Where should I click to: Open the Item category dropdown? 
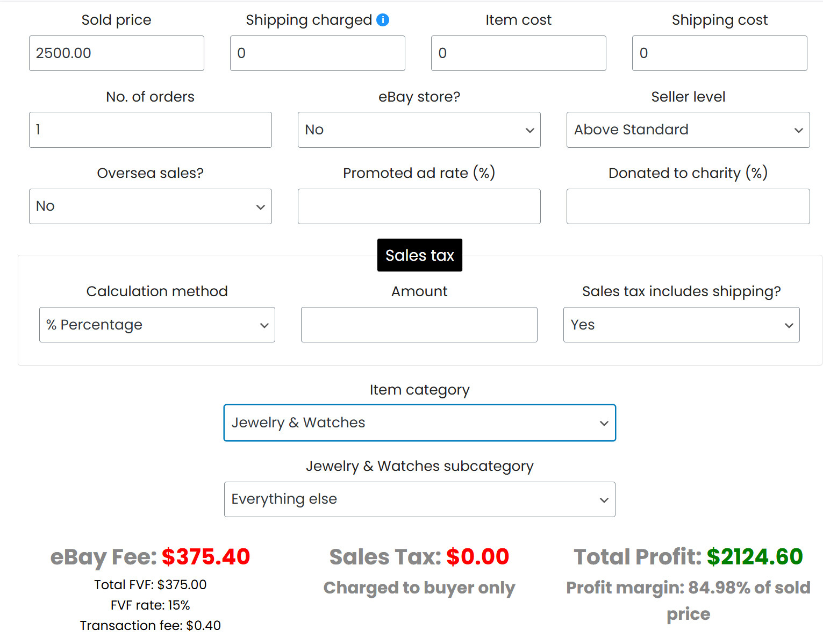point(420,423)
